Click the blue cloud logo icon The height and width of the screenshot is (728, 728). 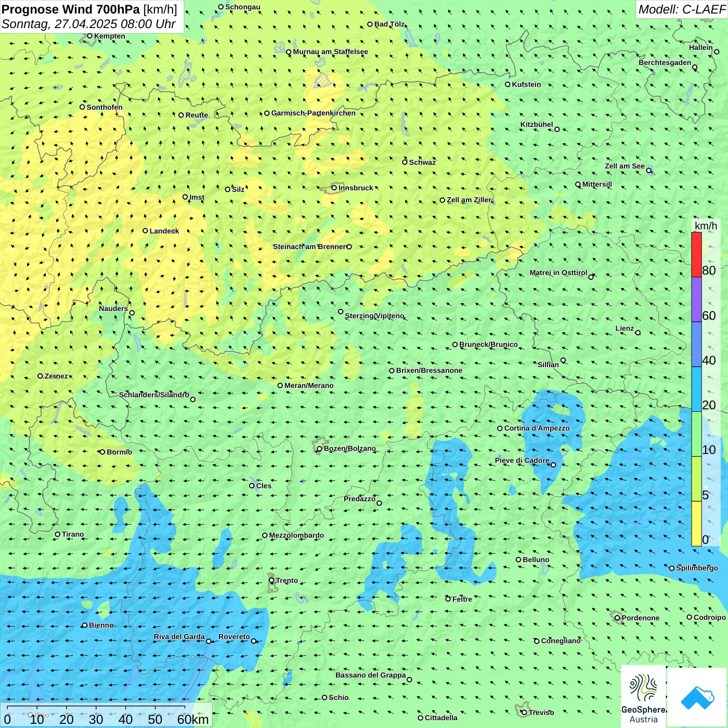coord(697,697)
